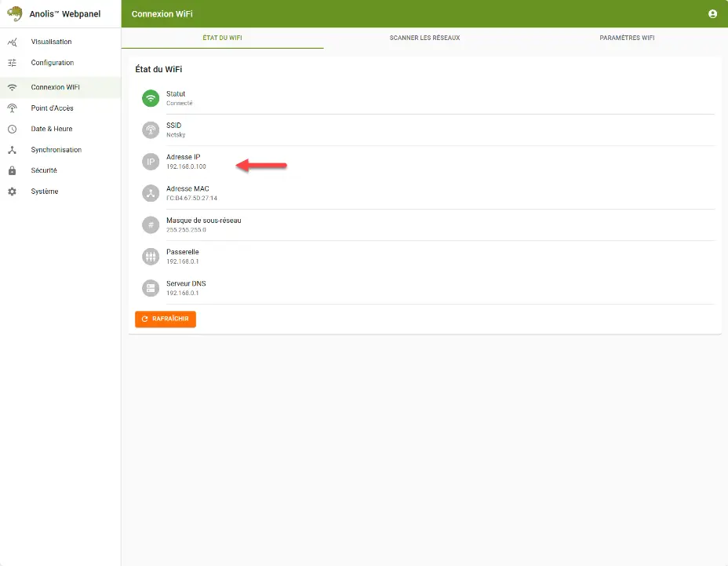Click the SSID value Netsky
This screenshot has width=728, height=566.
176,135
